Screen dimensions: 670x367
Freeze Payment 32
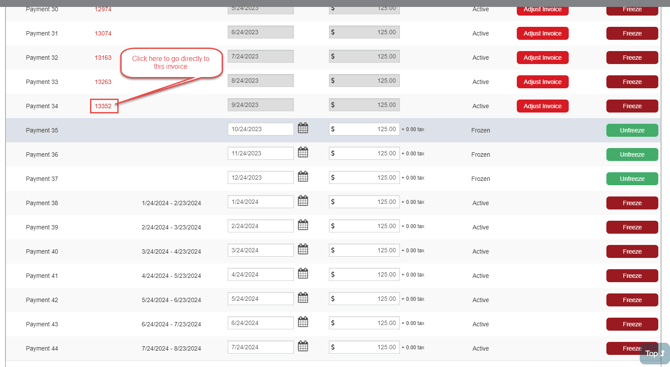click(x=632, y=58)
